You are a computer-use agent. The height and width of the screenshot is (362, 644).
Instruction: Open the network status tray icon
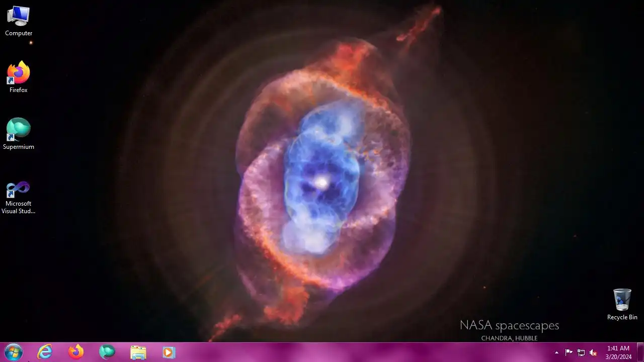click(x=581, y=352)
